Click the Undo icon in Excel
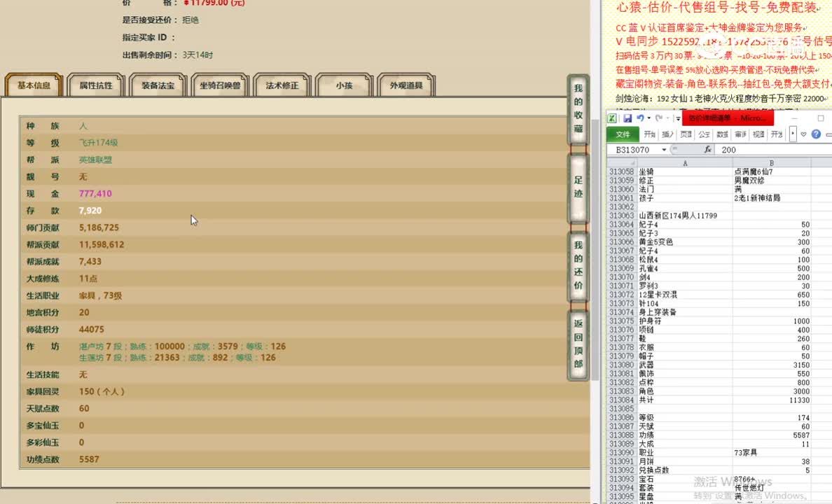 641,118
